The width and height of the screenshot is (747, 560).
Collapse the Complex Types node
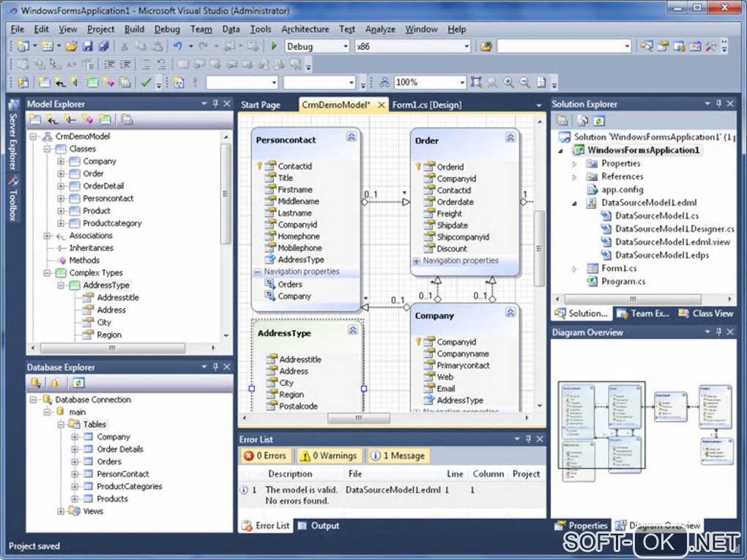click(47, 273)
